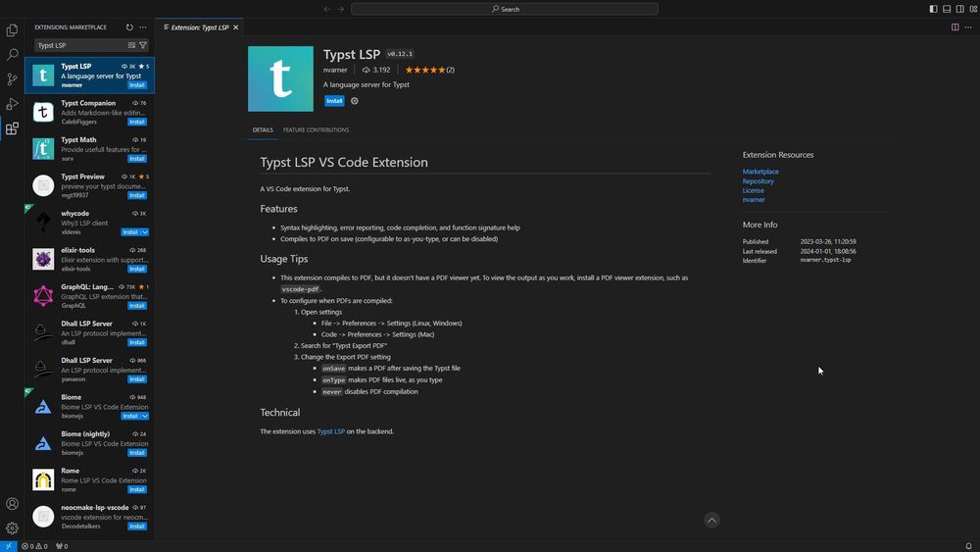Image resolution: width=980 pixels, height=552 pixels.
Task: Open Run and Debug view
Action: 12,104
